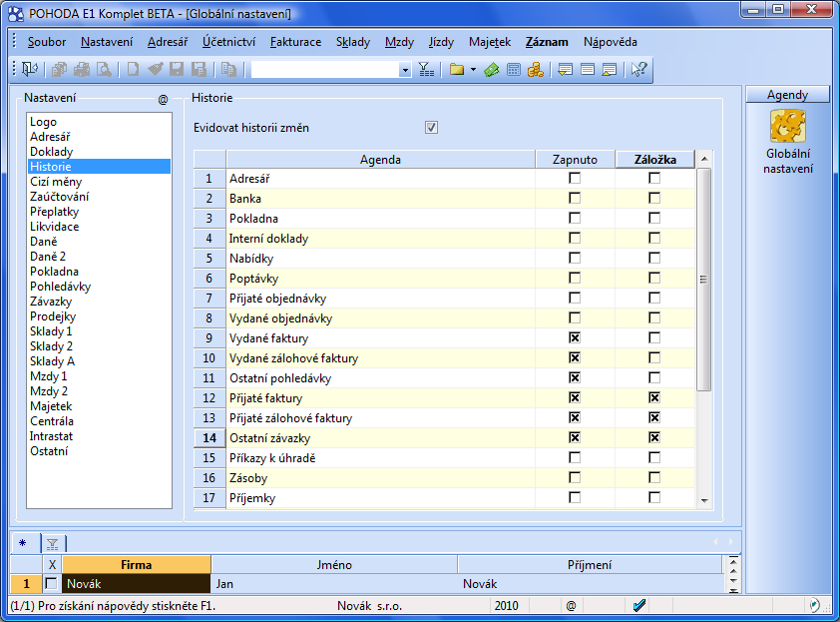
Task: Click the blue checkmark status bar icon
Action: (x=639, y=606)
